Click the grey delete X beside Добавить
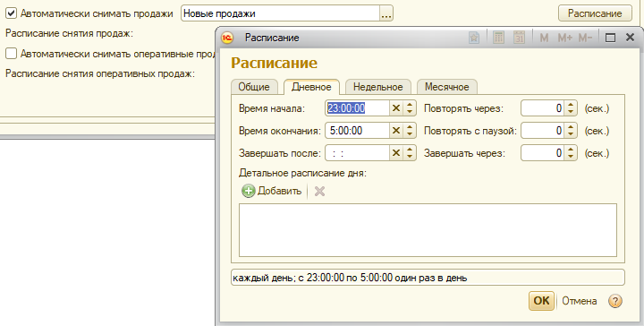This screenshot has width=644, height=326. coord(319,191)
